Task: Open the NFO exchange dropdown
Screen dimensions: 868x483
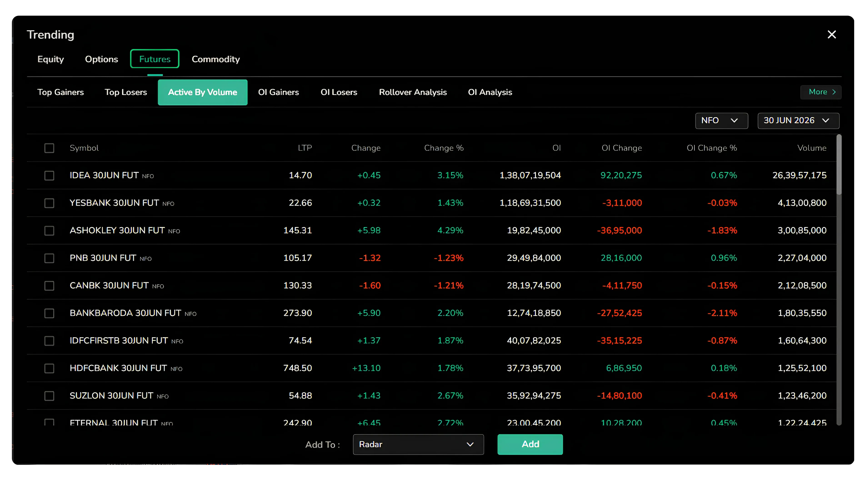Action: [721, 121]
